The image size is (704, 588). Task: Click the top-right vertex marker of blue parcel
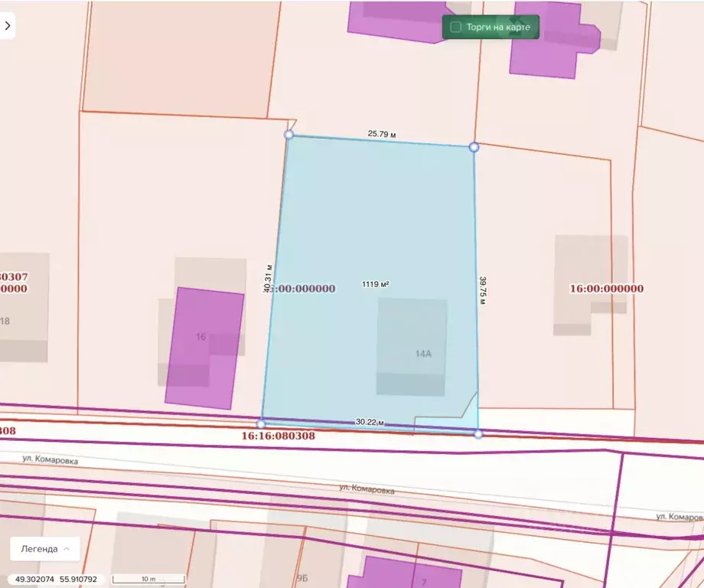coord(474,147)
